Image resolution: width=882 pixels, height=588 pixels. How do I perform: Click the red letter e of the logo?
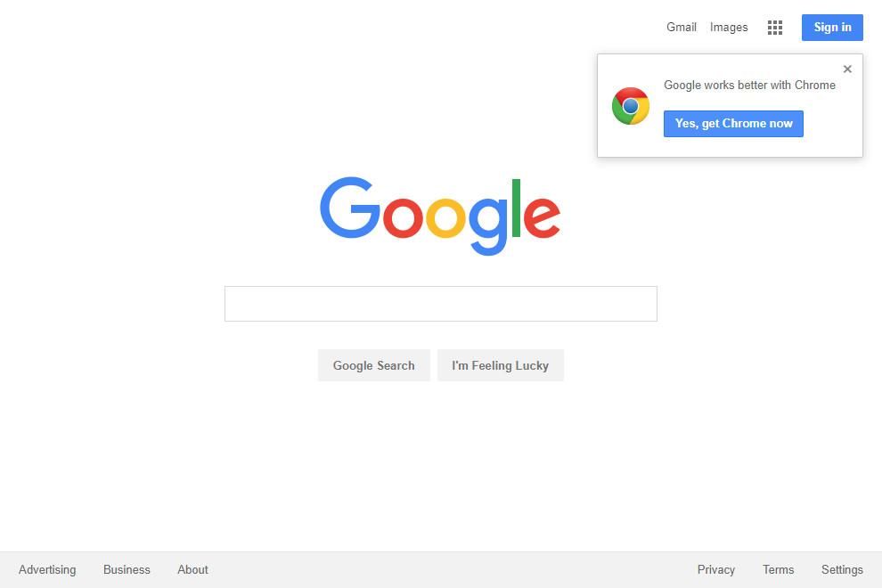tap(542, 216)
